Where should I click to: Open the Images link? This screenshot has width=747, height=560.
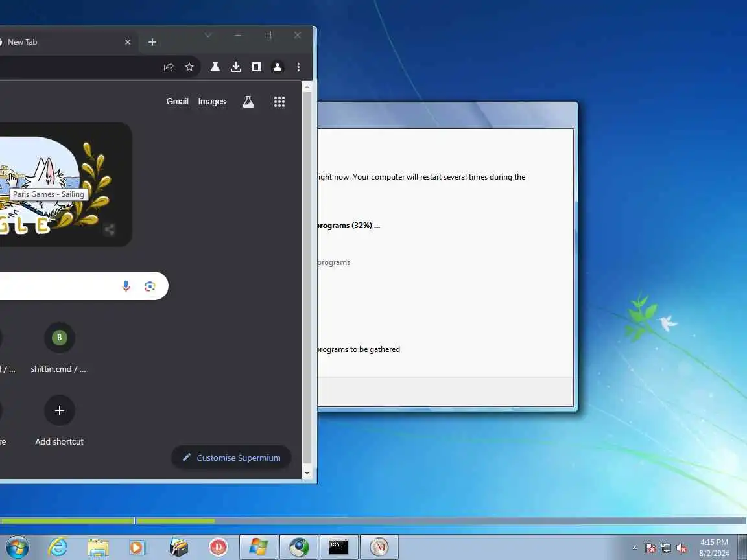[212, 101]
